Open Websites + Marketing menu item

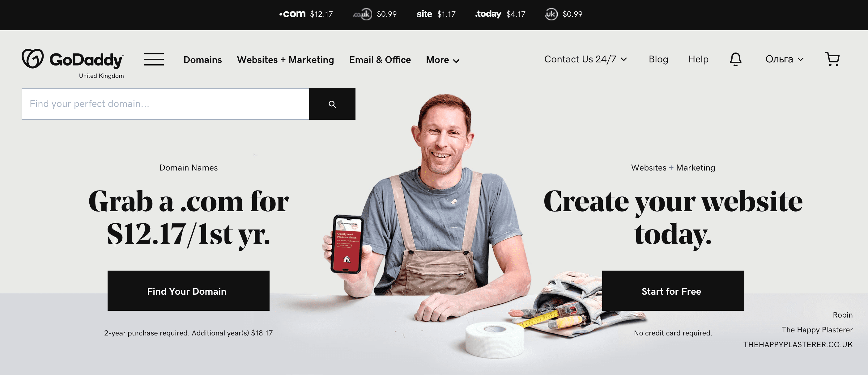(x=285, y=60)
